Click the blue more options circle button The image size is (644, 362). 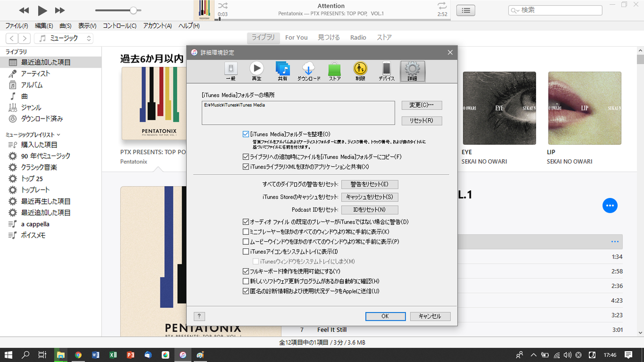(610, 205)
